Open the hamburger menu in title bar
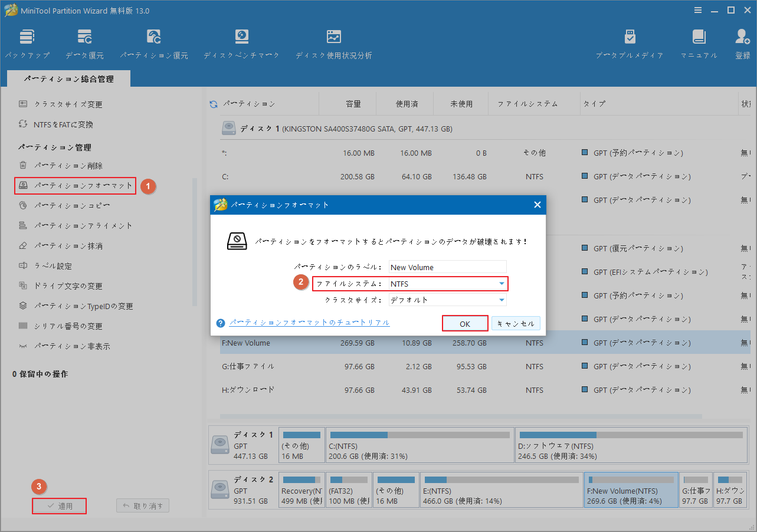This screenshot has height=532, width=757. (x=699, y=10)
